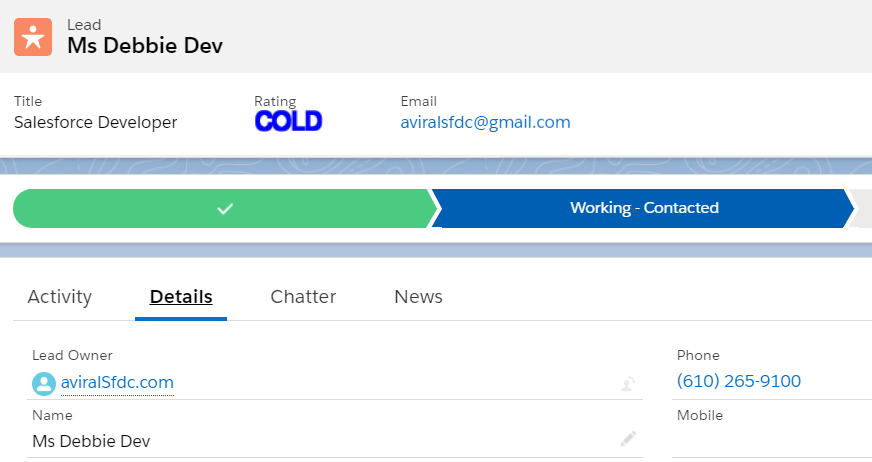The height and width of the screenshot is (462, 872).
Task: Open the Details tab
Action: click(181, 297)
